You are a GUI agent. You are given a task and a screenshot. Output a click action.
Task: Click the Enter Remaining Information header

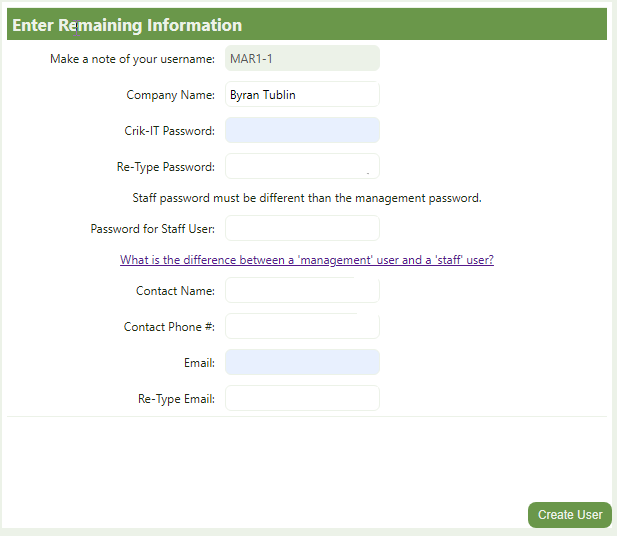pos(127,25)
